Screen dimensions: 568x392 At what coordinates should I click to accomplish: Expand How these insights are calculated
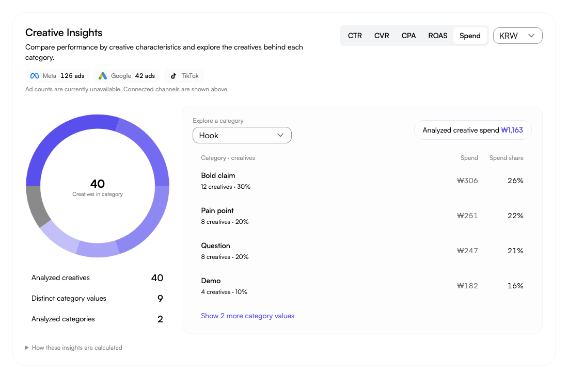coord(74,348)
